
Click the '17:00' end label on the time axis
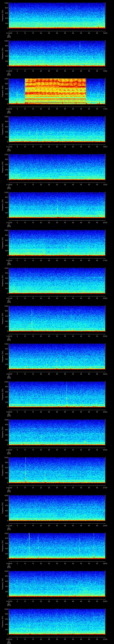click(x=105, y=109)
